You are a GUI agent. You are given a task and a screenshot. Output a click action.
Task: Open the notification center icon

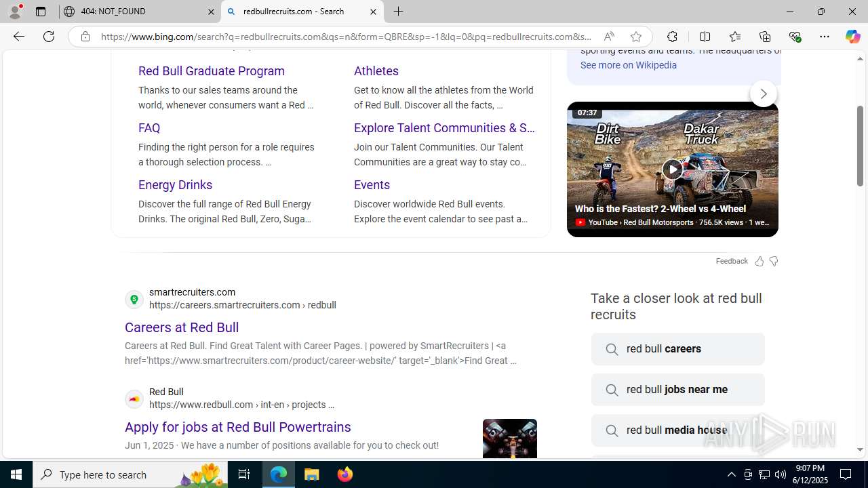pyautogui.click(x=846, y=474)
